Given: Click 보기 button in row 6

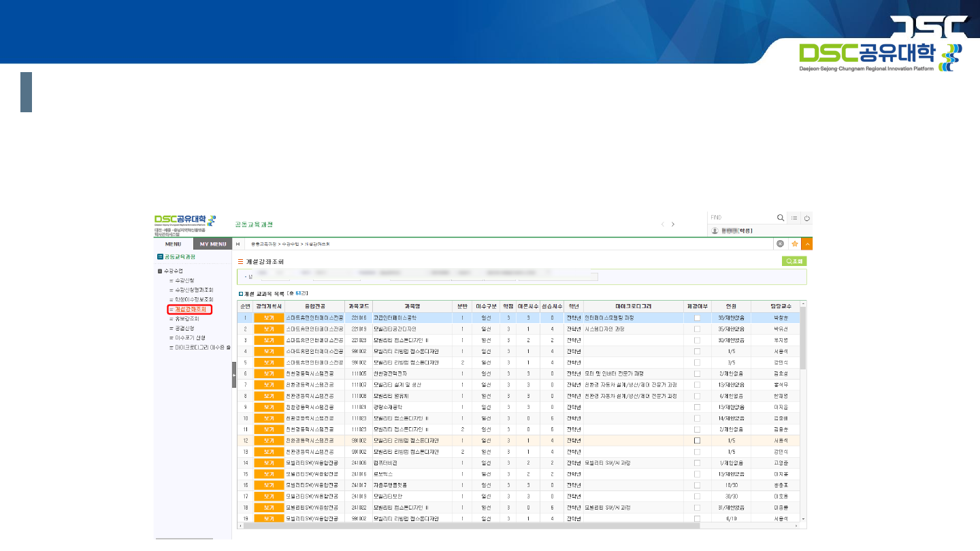Looking at the screenshot, I should 268,373.
